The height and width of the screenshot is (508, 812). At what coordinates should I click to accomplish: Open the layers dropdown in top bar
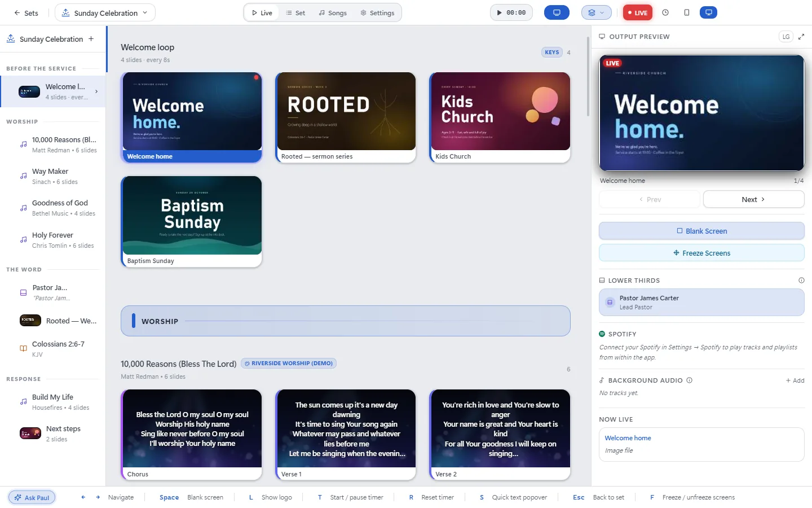click(597, 12)
